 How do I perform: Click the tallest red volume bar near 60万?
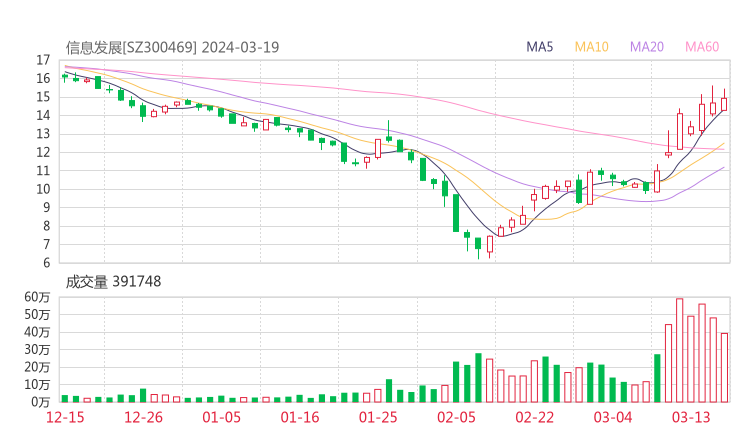point(680,350)
